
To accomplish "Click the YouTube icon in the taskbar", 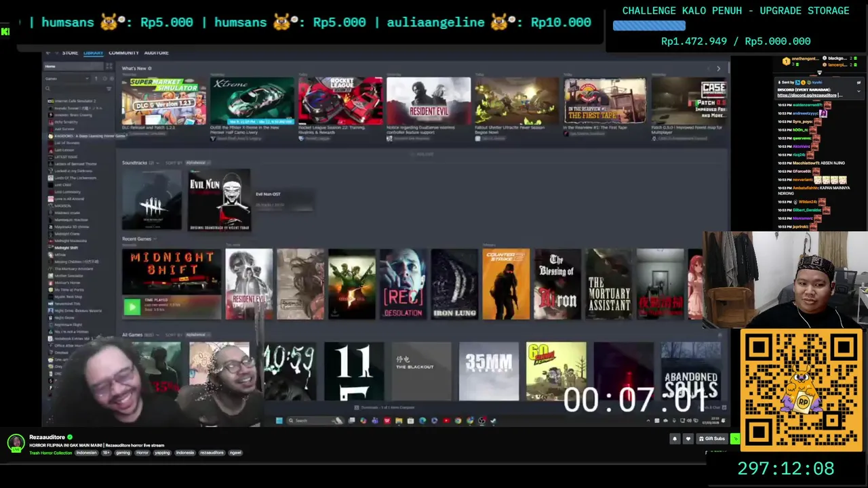I will (446, 420).
